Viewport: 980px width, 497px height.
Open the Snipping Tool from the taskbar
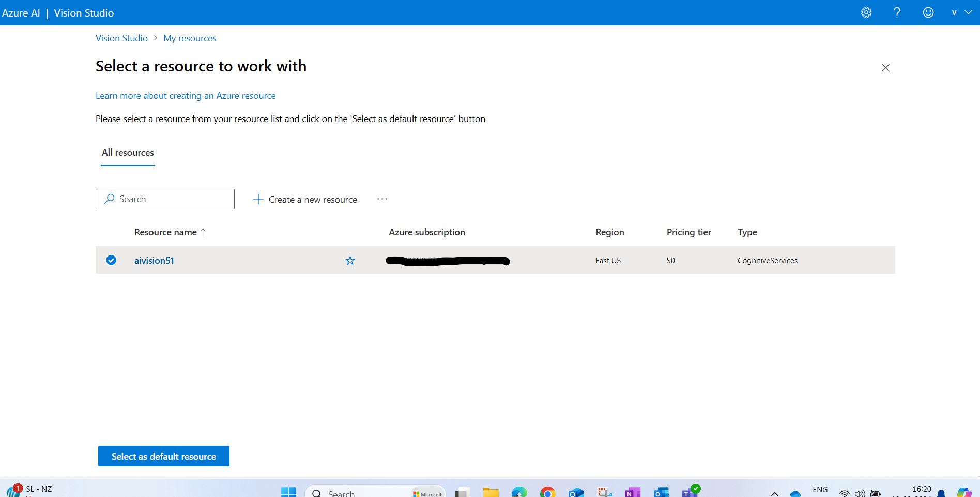(604, 492)
